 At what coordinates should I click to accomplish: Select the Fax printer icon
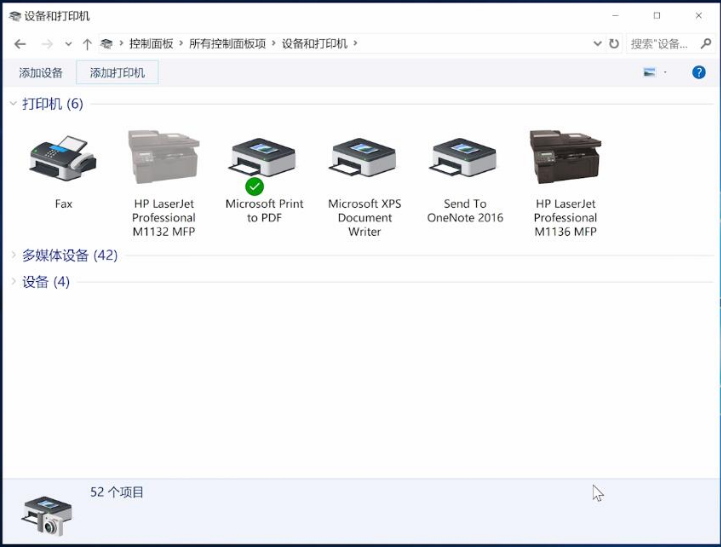[63, 160]
